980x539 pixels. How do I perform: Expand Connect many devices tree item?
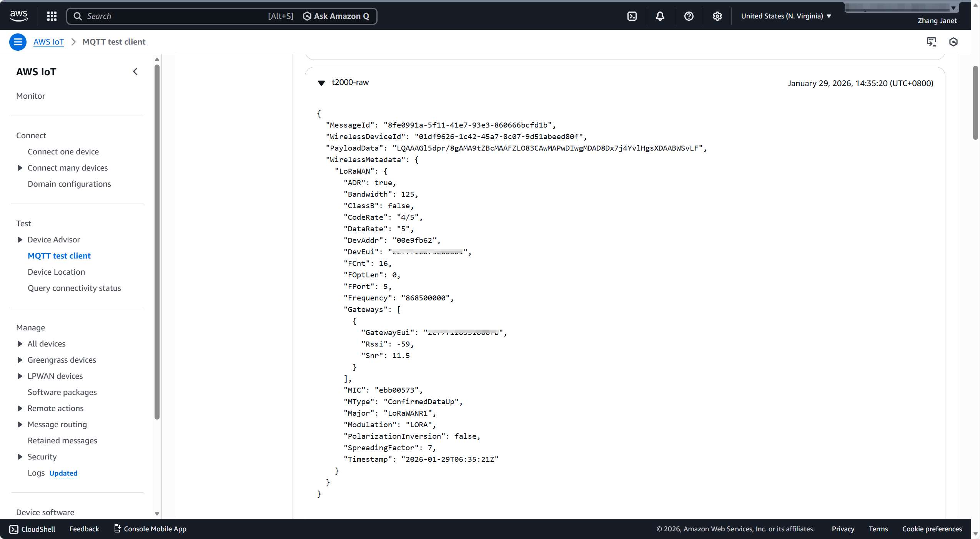pos(20,168)
